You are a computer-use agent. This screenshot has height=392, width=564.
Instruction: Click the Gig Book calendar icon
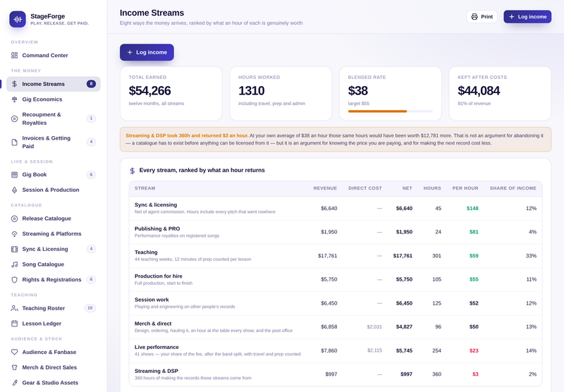pyautogui.click(x=14, y=175)
